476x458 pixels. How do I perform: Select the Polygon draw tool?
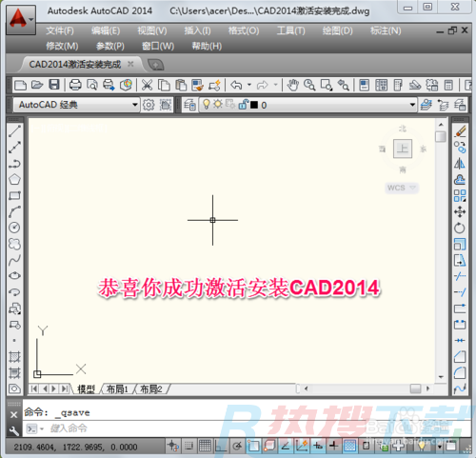point(14,179)
